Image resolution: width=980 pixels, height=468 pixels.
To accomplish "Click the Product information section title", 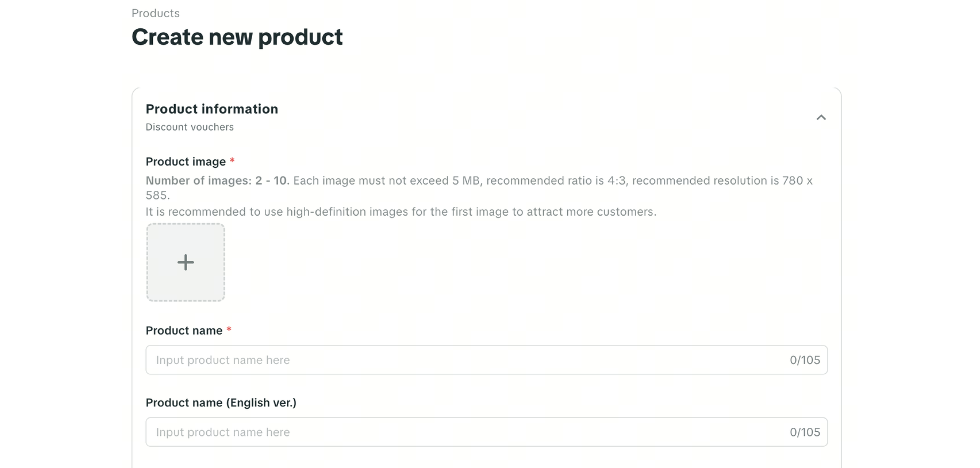I will pyautogui.click(x=212, y=109).
